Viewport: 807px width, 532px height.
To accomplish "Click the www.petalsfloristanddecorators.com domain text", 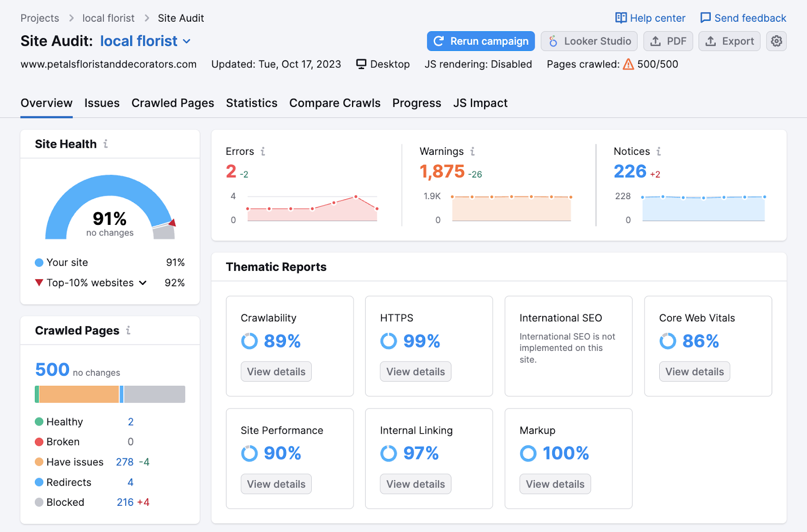I will point(108,64).
